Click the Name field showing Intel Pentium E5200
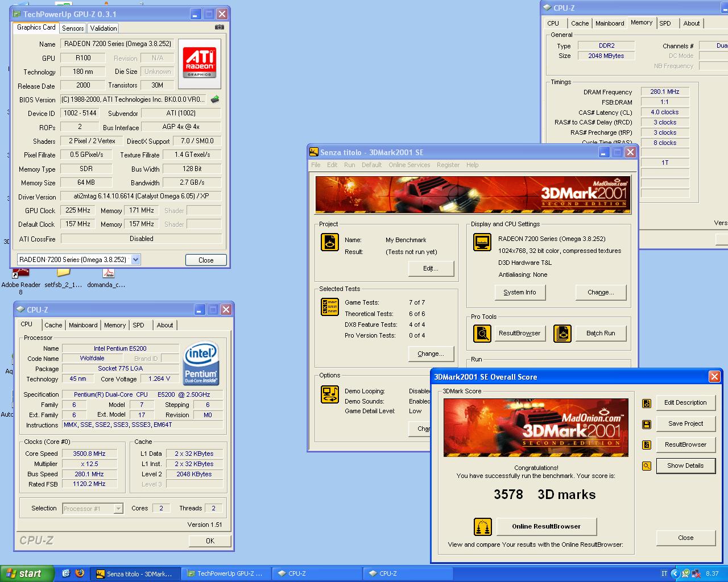728x582 pixels. [x=120, y=348]
